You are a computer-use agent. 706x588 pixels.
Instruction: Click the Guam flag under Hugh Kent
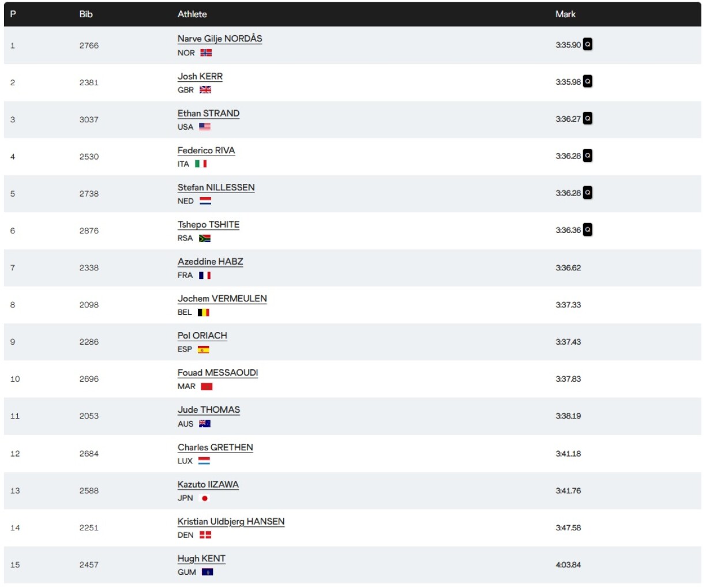tap(207, 572)
